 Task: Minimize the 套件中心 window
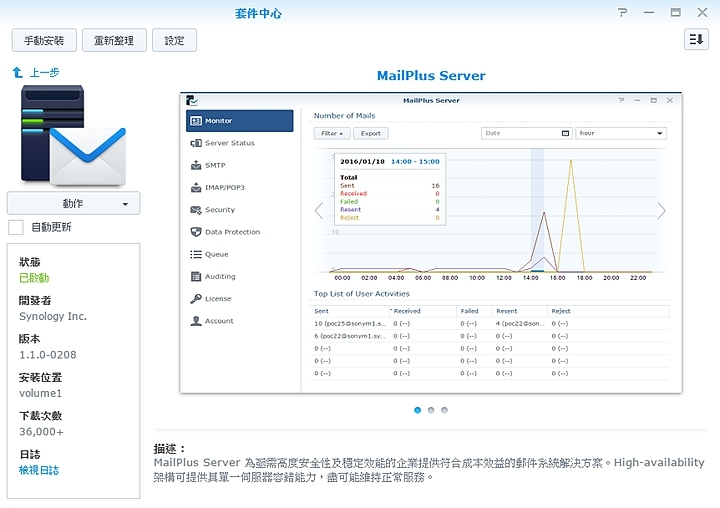(649, 12)
